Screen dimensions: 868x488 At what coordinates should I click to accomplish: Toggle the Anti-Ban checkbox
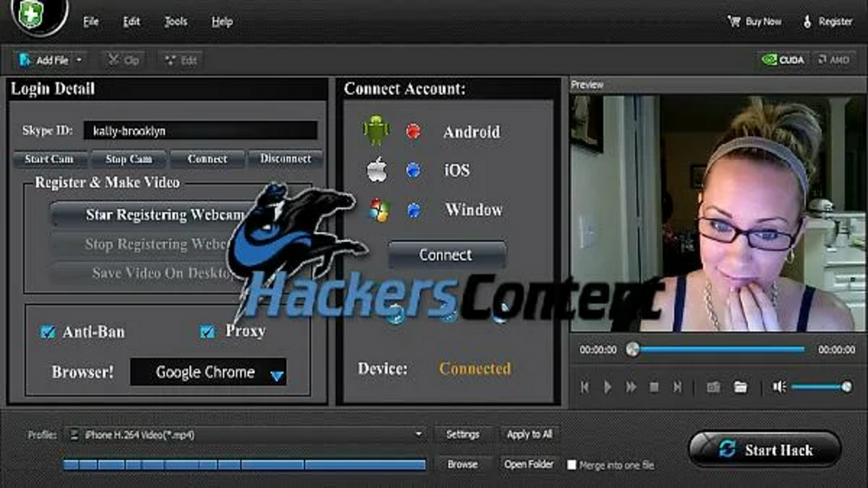48,332
